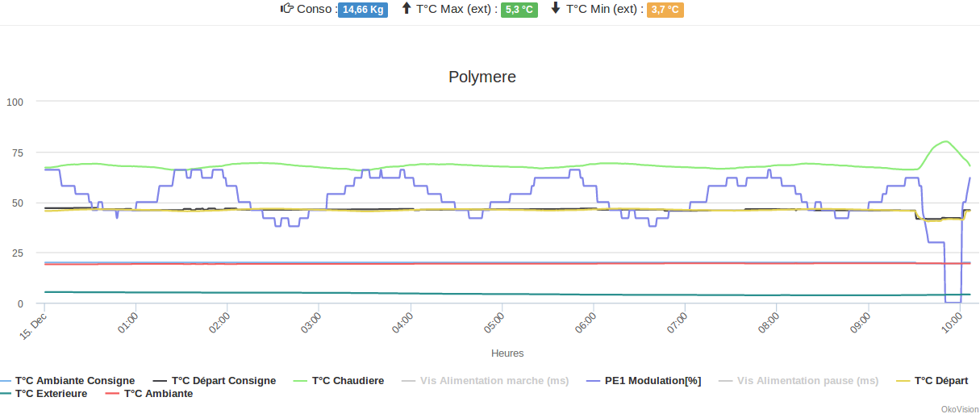Enable the Vis Alimentation pause (ms) series
The height and width of the screenshot is (414, 980).
tap(807, 381)
